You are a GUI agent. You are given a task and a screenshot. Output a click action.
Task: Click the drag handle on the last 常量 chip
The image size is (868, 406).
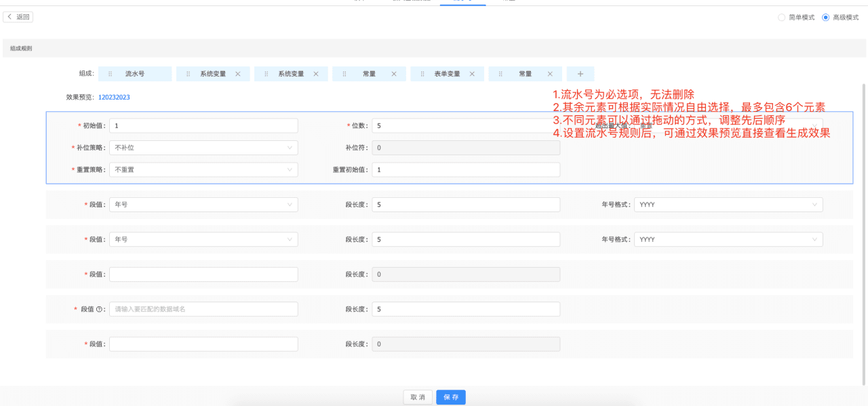pyautogui.click(x=500, y=74)
